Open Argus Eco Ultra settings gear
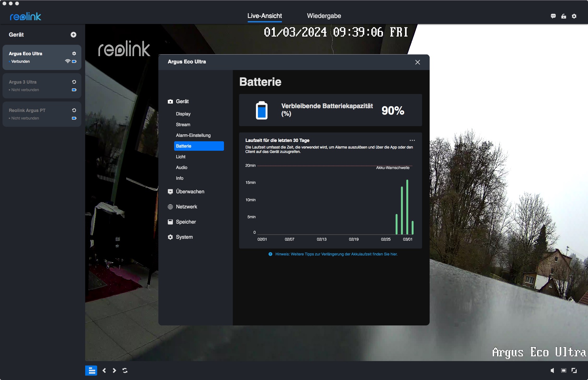Viewport: 588px width, 380px height. coord(74,54)
